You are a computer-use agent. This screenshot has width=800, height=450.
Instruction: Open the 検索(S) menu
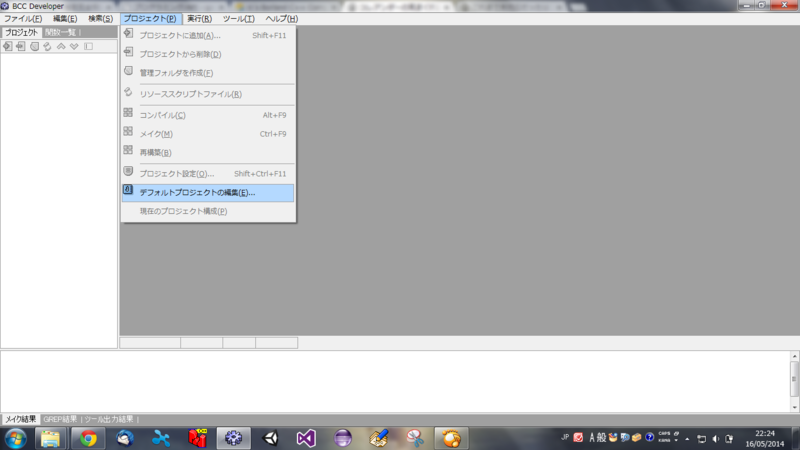pos(100,19)
